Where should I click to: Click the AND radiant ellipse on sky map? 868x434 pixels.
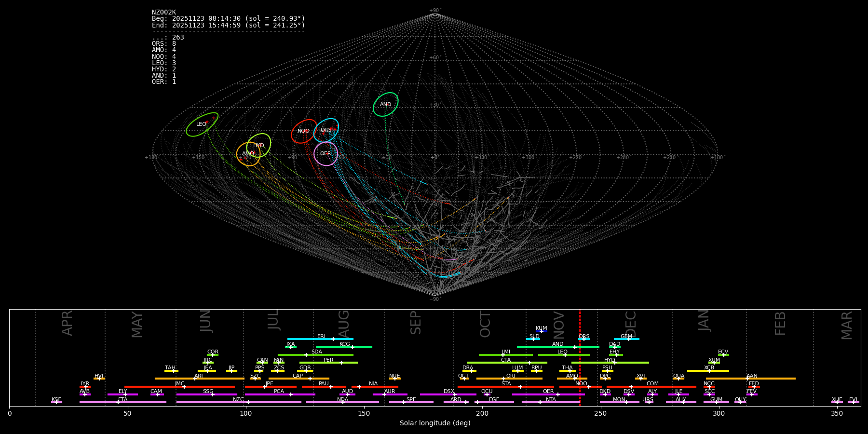click(386, 104)
